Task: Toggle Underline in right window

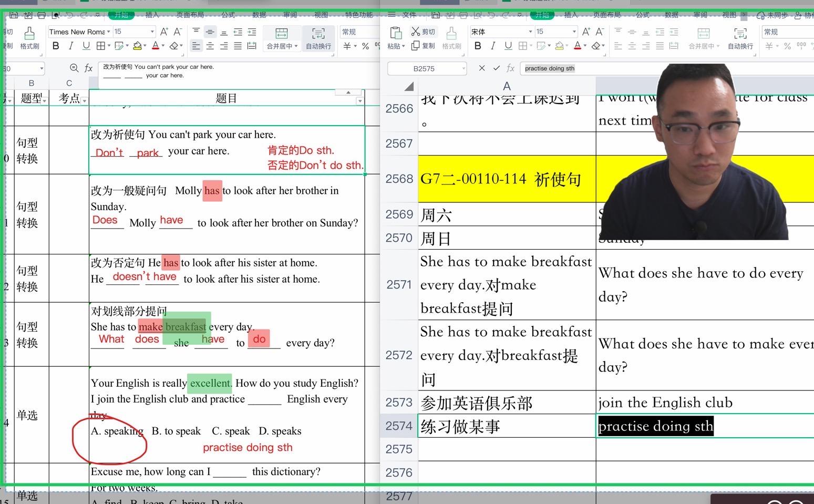Action: click(508, 46)
